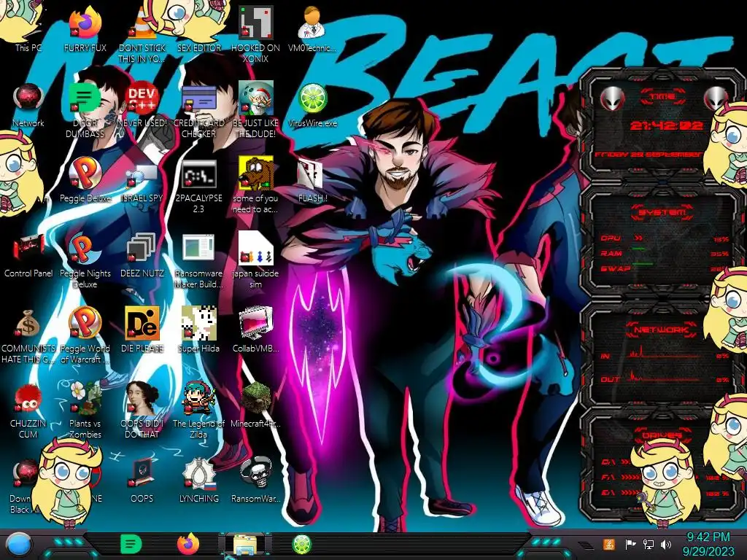This screenshot has height=560, width=747.
Task: Open the Network desktop icon
Action: (x=28, y=105)
